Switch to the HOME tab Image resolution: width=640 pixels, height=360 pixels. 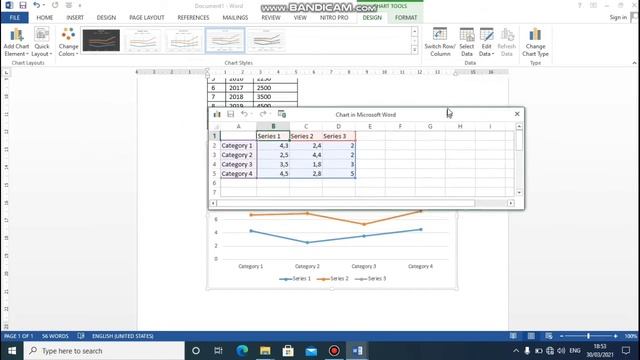tap(44, 18)
